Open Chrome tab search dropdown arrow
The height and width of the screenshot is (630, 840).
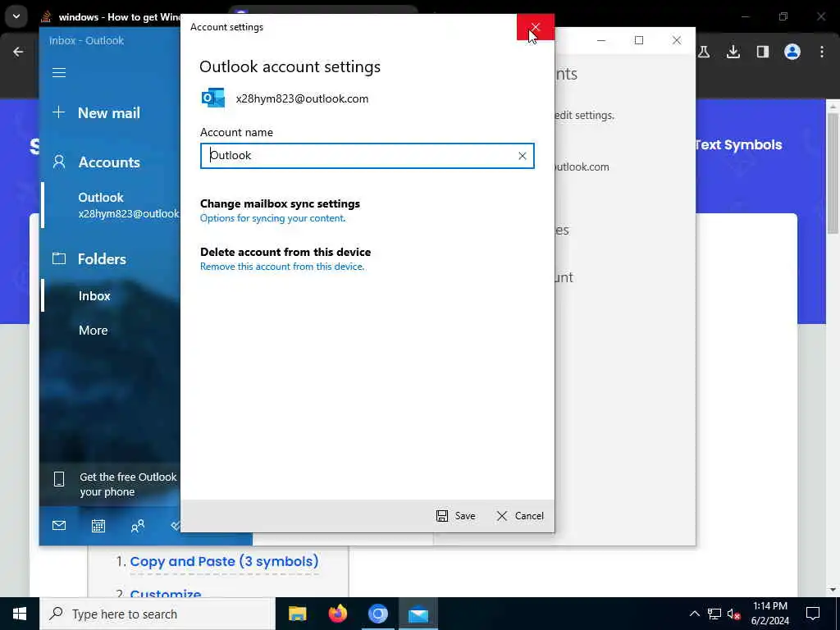click(x=16, y=16)
